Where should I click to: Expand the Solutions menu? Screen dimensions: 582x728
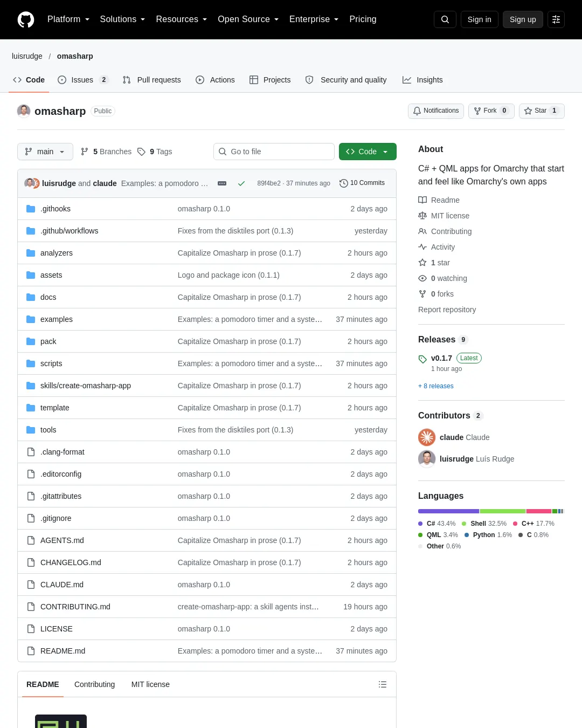click(122, 19)
